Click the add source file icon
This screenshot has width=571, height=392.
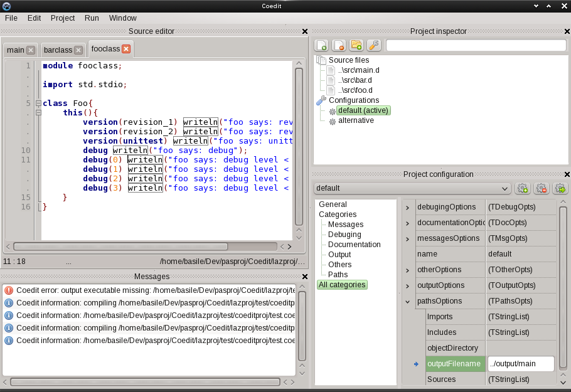321,45
